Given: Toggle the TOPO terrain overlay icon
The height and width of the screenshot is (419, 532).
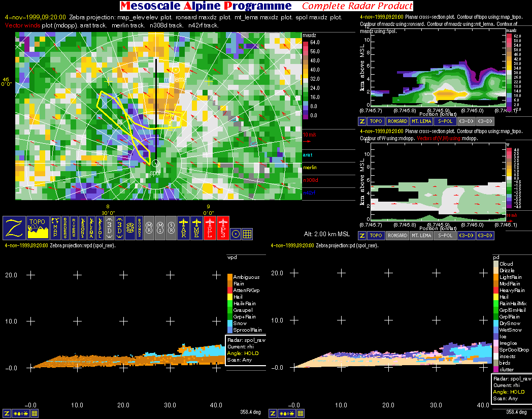Looking at the screenshot, I should pyautogui.click(x=38, y=228).
